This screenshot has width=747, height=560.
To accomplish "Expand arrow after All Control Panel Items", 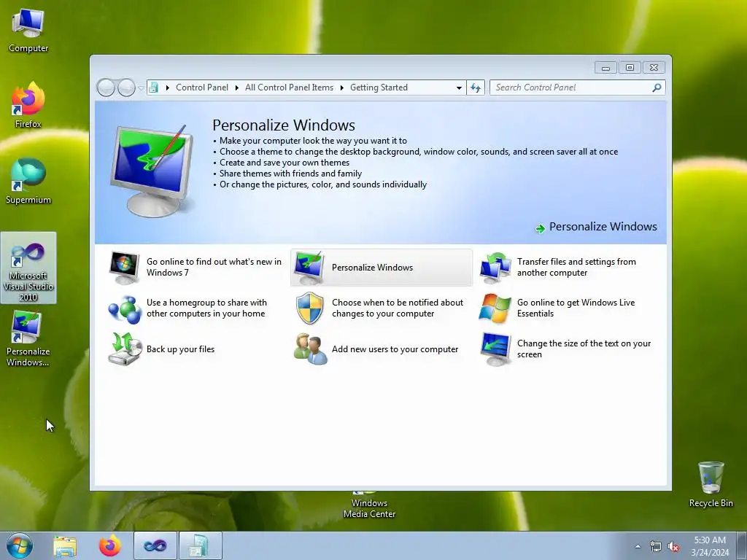I will coord(341,87).
